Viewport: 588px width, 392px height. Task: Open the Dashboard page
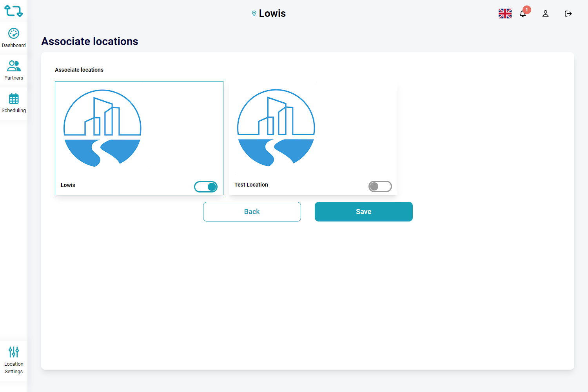coord(14,38)
